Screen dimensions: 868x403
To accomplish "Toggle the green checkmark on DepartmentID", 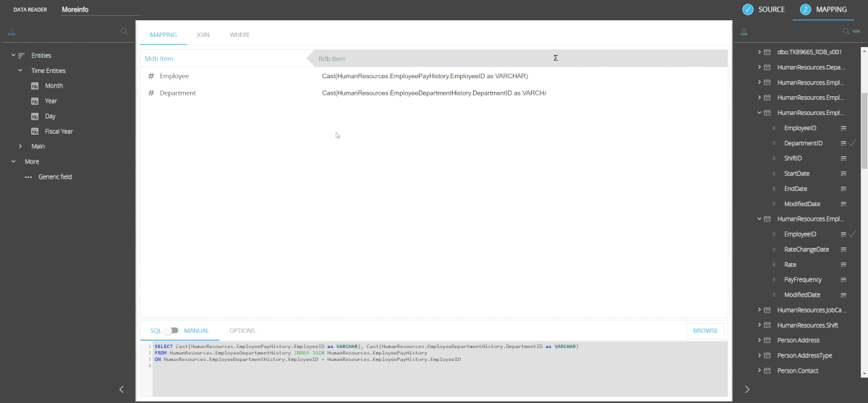I will 853,143.
